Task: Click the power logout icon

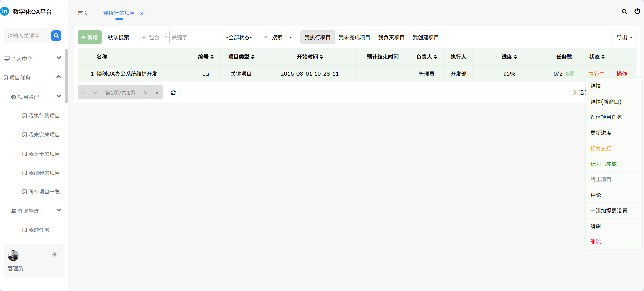Action: pos(637,11)
